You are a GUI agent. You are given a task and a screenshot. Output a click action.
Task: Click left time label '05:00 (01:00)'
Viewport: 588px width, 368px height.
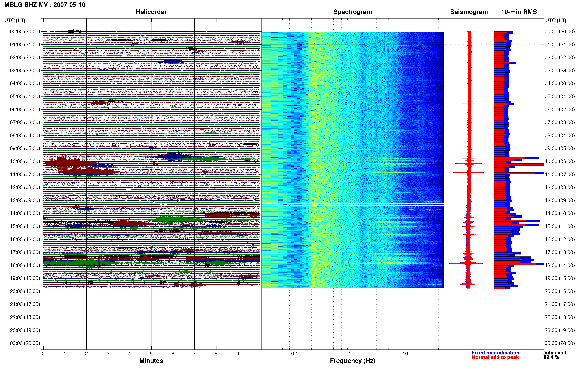click(x=25, y=96)
